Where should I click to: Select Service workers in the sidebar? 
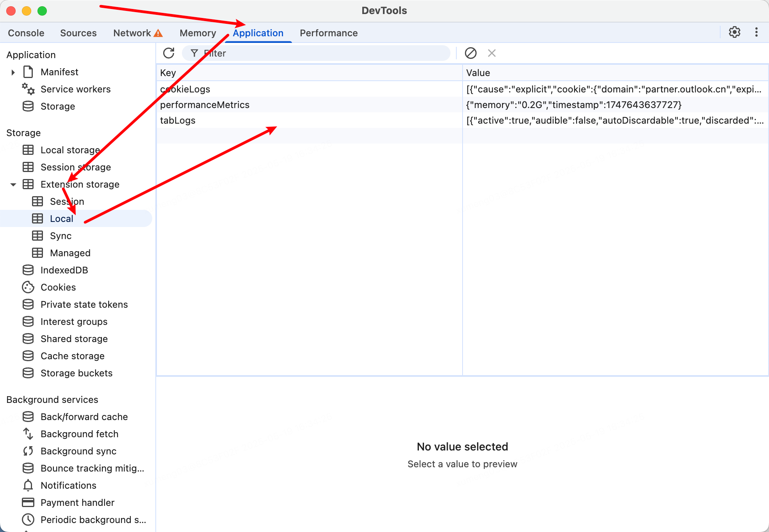75,89
